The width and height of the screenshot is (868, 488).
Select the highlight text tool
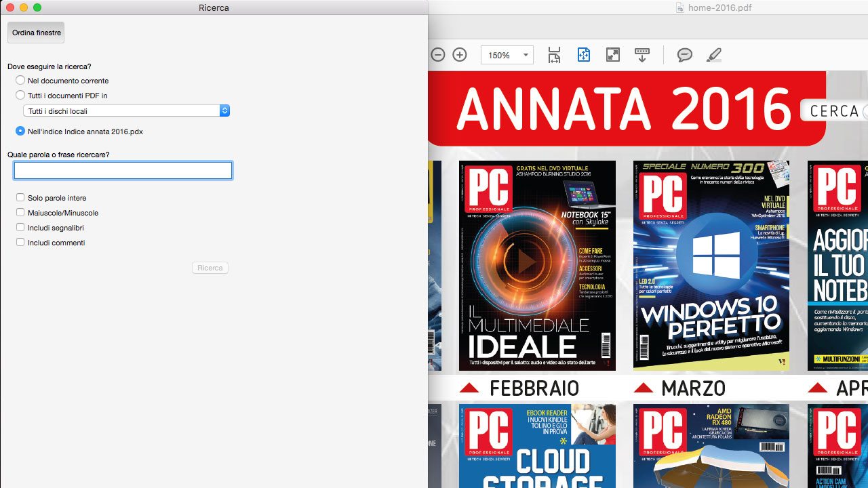point(714,55)
